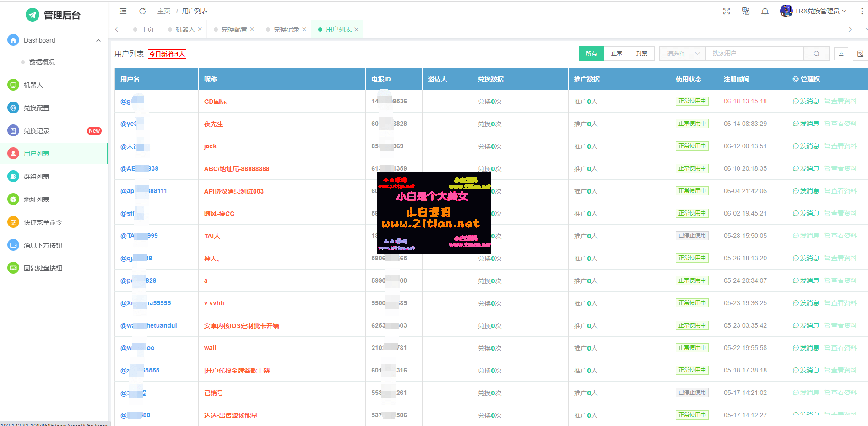Enter fullscreen mode via top icon

pos(726,11)
